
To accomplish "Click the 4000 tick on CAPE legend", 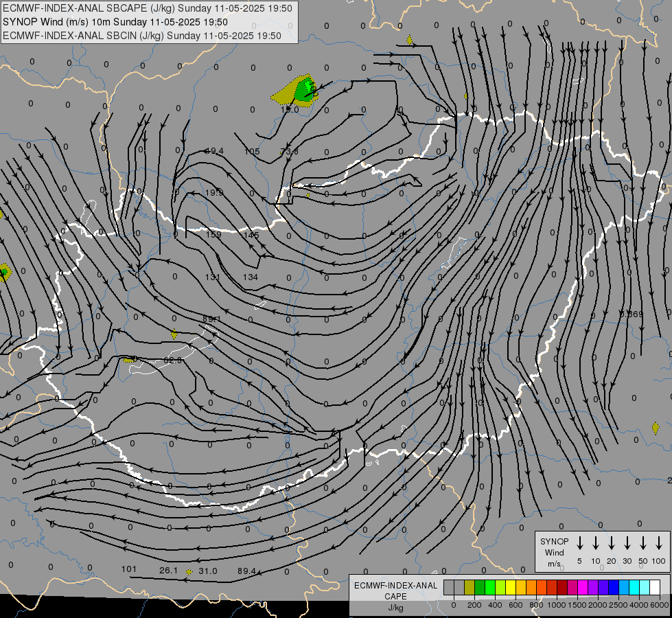I will tap(639, 605).
